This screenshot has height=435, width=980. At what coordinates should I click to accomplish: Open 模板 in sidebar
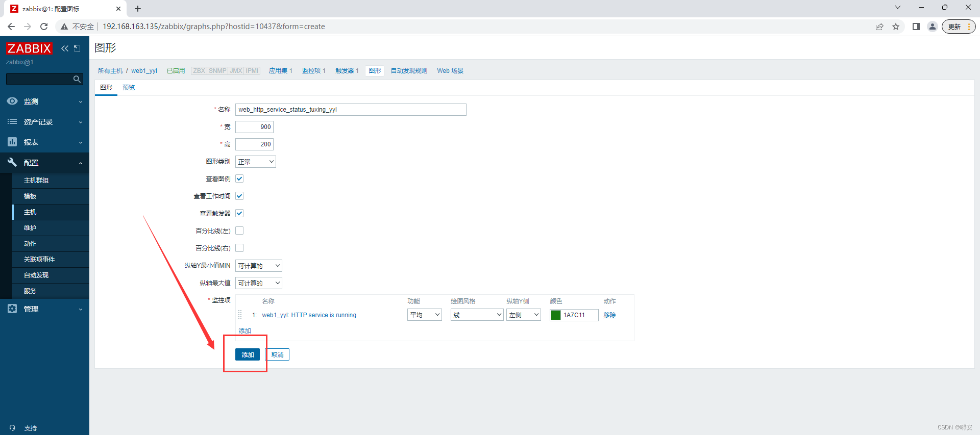click(30, 196)
